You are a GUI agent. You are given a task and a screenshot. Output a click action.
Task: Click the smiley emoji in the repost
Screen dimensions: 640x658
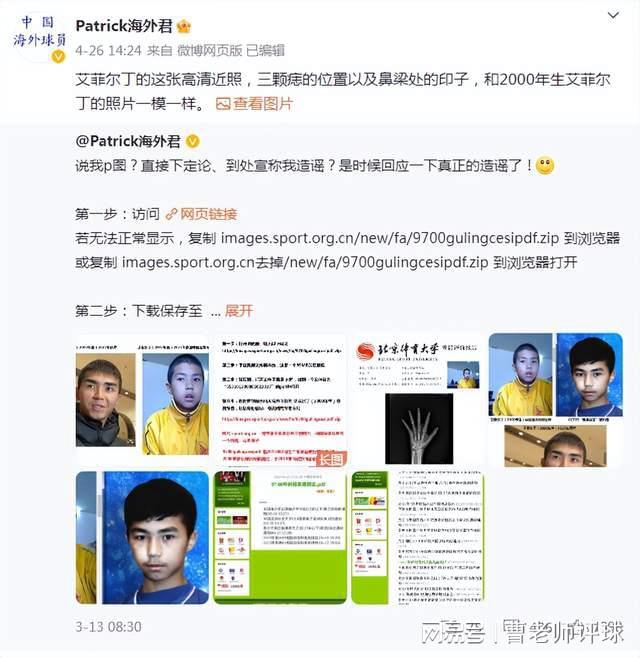coord(545,166)
